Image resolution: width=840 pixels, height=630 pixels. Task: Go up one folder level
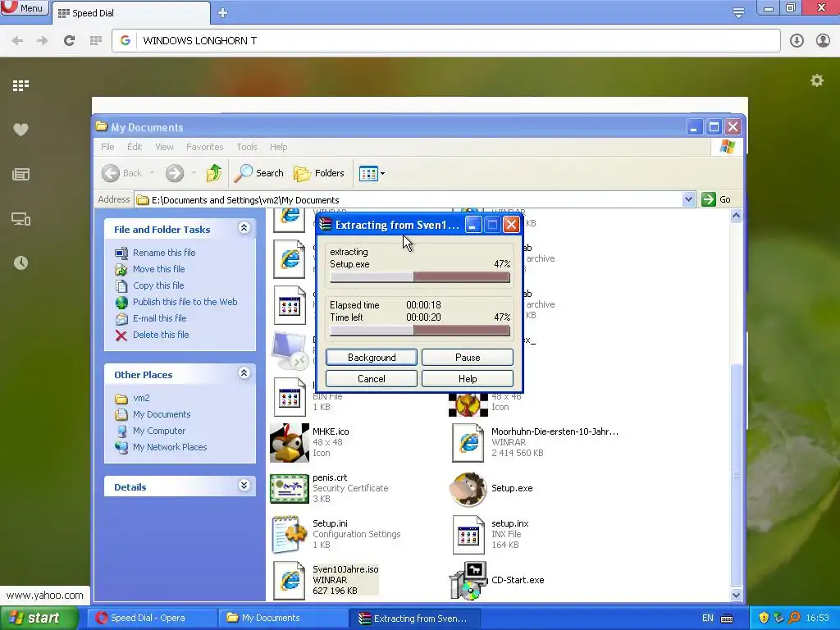click(214, 173)
